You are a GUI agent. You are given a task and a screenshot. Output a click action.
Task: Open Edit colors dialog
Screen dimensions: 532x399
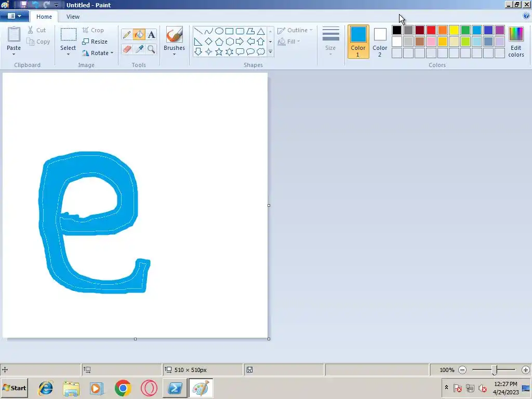pyautogui.click(x=516, y=42)
